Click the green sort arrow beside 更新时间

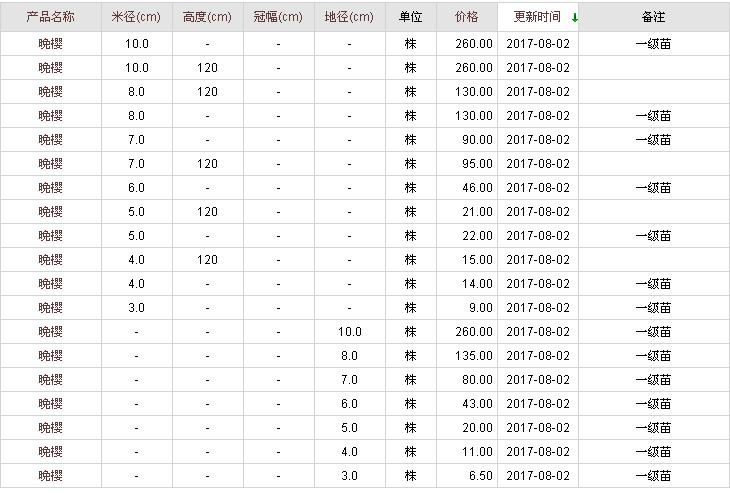[x=575, y=18]
